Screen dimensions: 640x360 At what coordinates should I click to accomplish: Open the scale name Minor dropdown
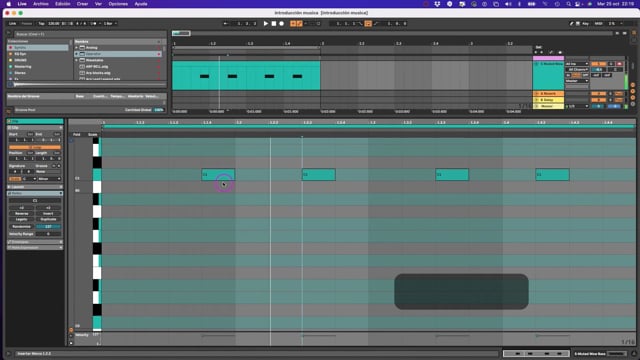click(x=50, y=179)
